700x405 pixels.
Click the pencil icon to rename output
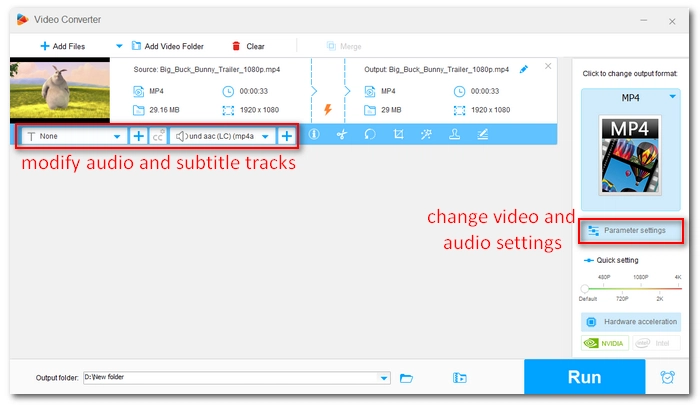[x=524, y=69]
